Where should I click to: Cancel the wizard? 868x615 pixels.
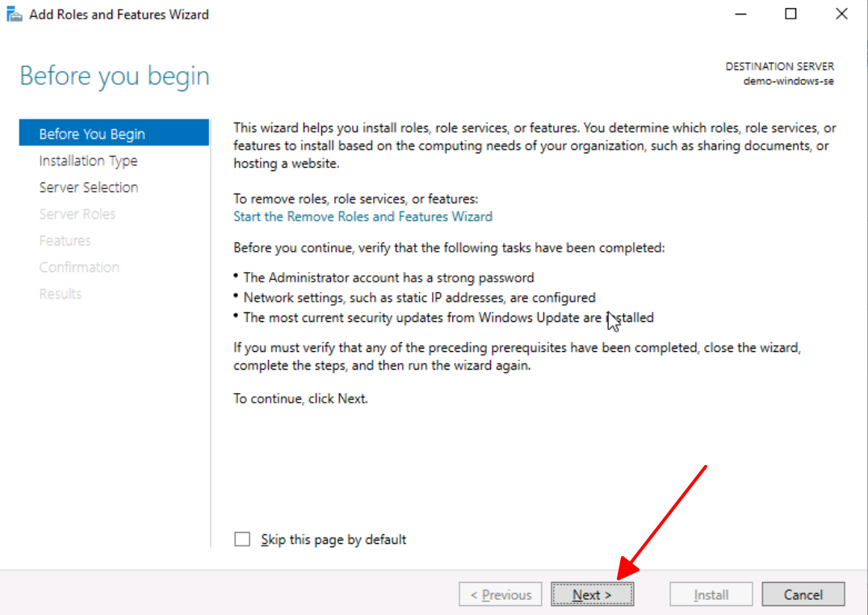[803, 595]
